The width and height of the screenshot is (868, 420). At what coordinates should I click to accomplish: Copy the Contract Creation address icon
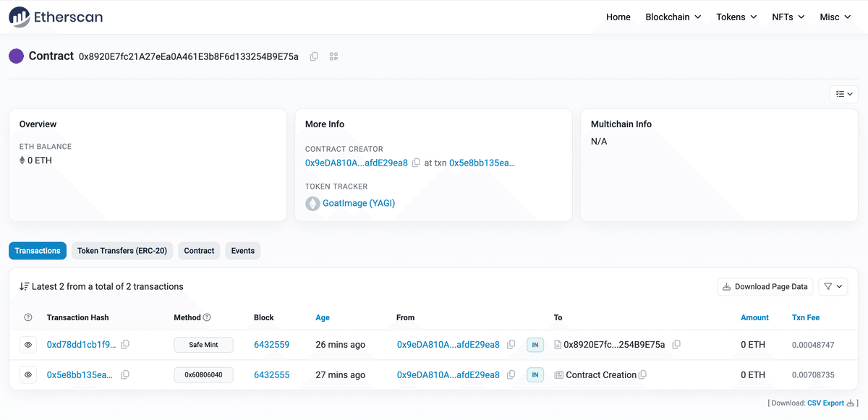pos(642,375)
